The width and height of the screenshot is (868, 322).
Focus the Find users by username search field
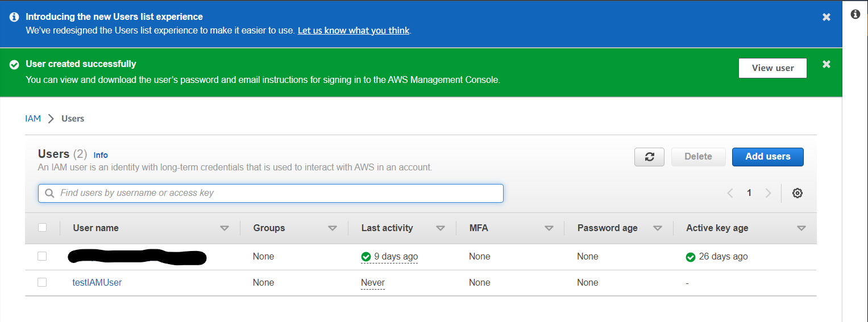[x=271, y=193]
